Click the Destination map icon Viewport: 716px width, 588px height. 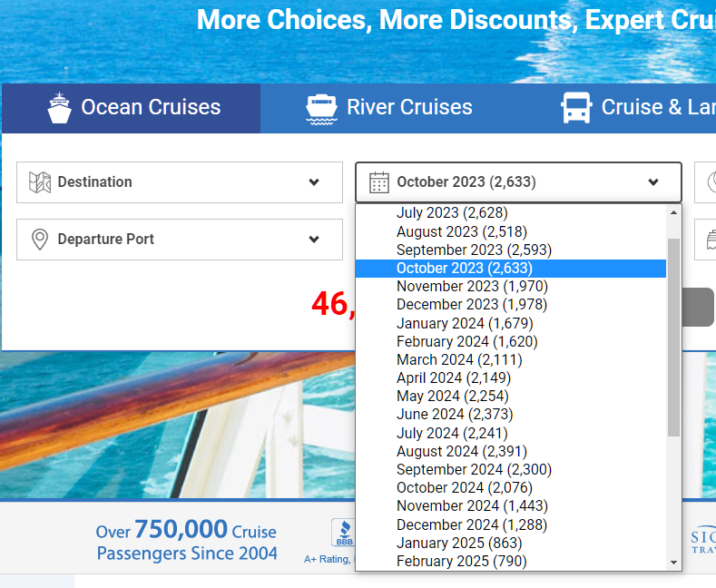(x=40, y=182)
